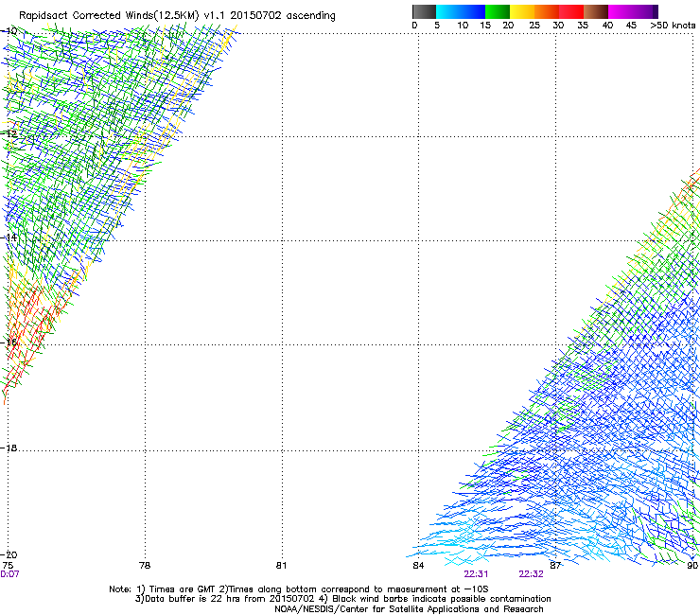Pick the yellow 20-25 knots legend segment

click(522, 11)
